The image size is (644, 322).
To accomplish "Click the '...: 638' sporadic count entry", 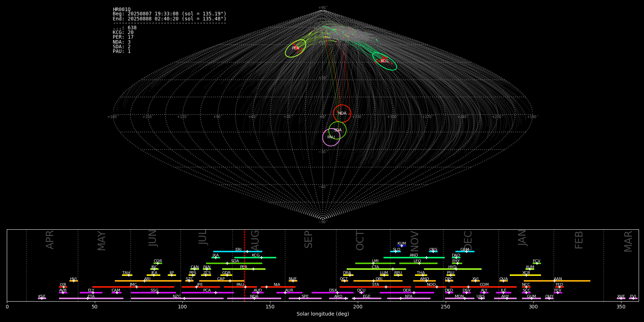I will tap(125, 28).
